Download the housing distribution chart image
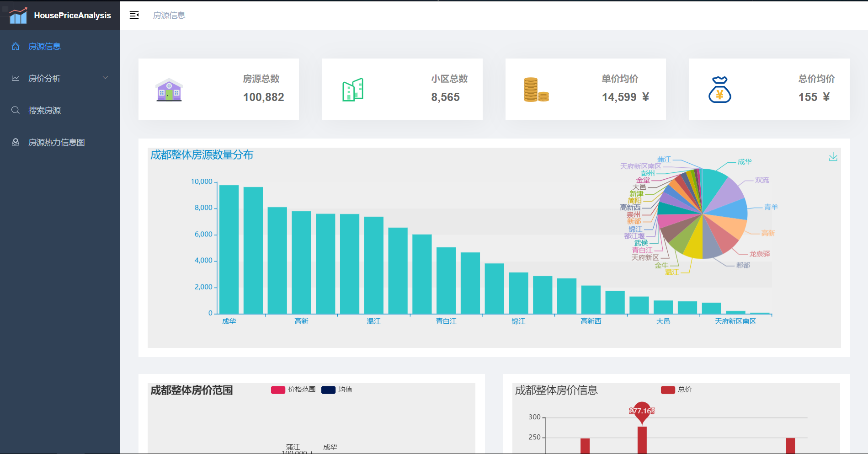This screenshot has height=454, width=868. pos(833,157)
